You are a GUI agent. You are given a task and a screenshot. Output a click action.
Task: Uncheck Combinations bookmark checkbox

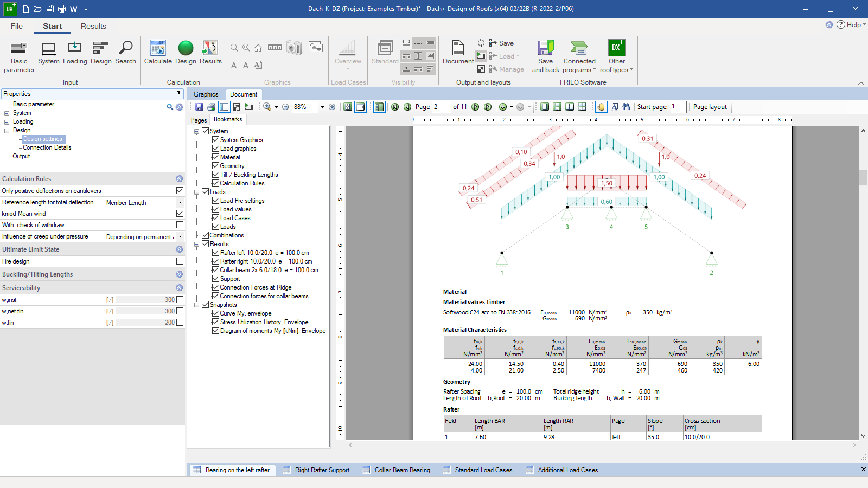[x=205, y=235]
